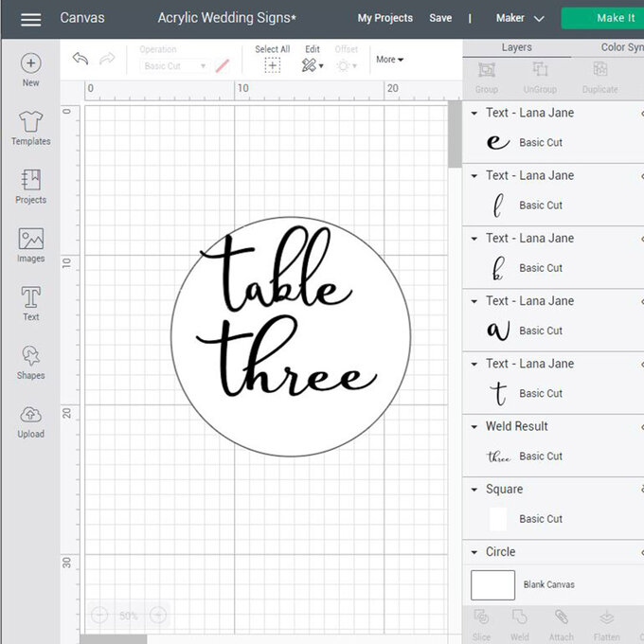Click the Blank Canvas color swatch
This screenshot has width=644, height=644.
pyautogui.click(x=492, y=584)
